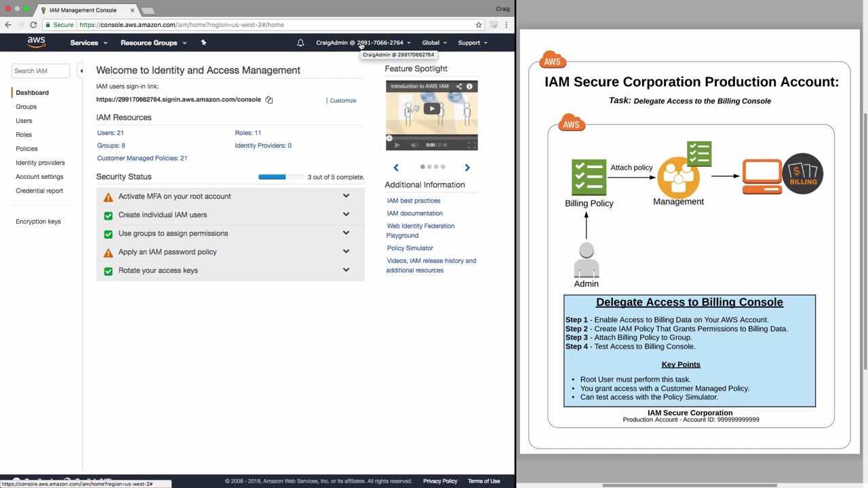Open the Services dropdown menu
This screenshot has height=488, width=868.
(89, 43)
